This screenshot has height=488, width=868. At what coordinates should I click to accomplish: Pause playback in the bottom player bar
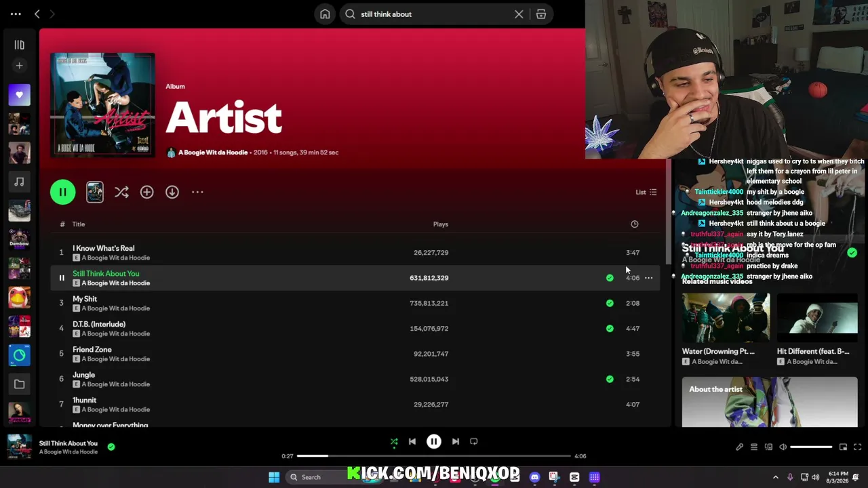[x=434, y=442]
